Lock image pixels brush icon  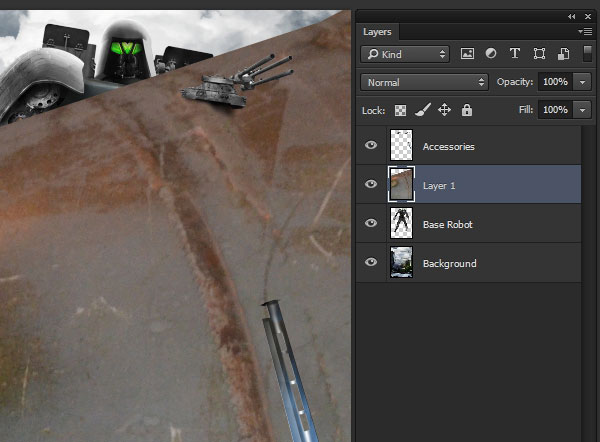tap(422, 110)
